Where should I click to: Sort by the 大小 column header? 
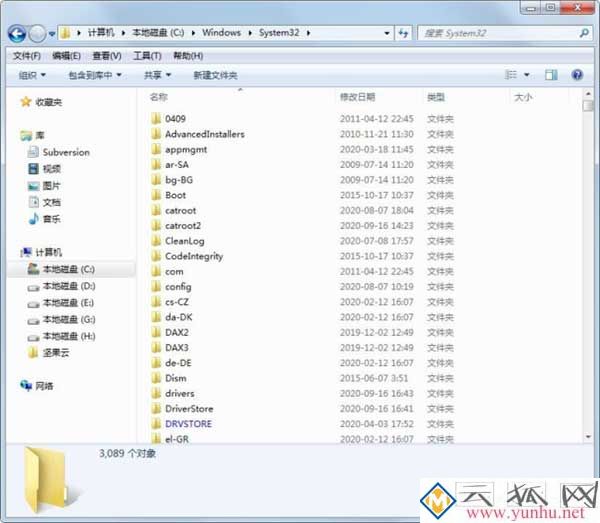point(523,97)
